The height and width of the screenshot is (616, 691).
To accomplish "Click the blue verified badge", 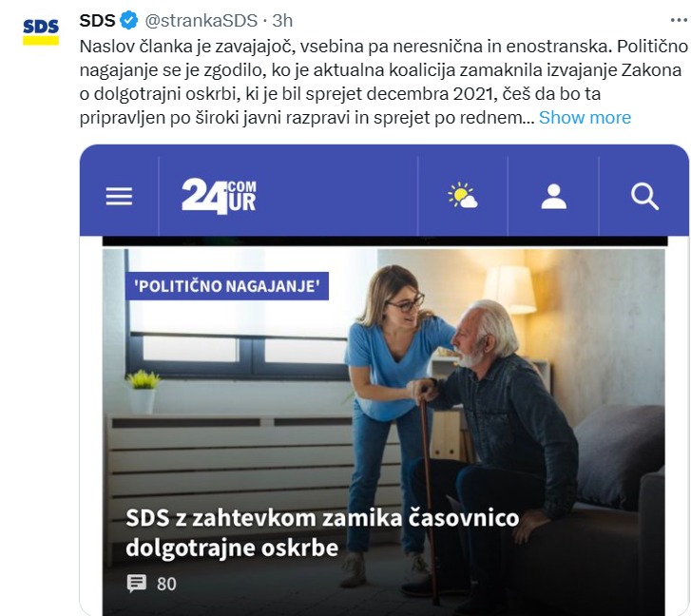I will [x=129, y=21].
